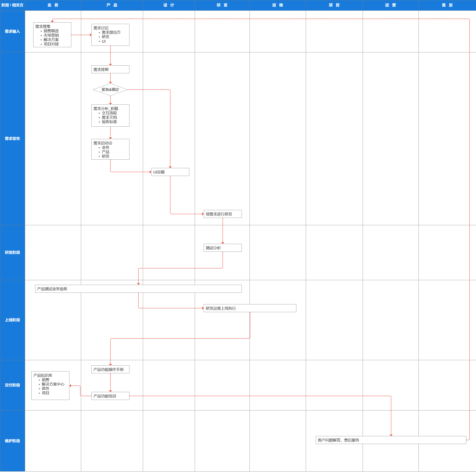Image resolution: width=476 pixels, height=473 pixels.
Task: Select the 设计 column header
Action: [x=169, y=5]
